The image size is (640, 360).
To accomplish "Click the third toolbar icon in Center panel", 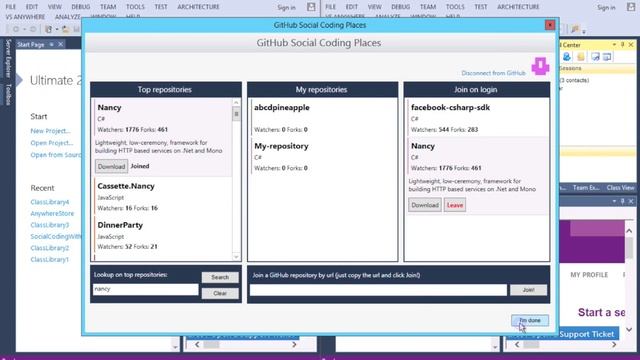I will (x=595, y=57).
